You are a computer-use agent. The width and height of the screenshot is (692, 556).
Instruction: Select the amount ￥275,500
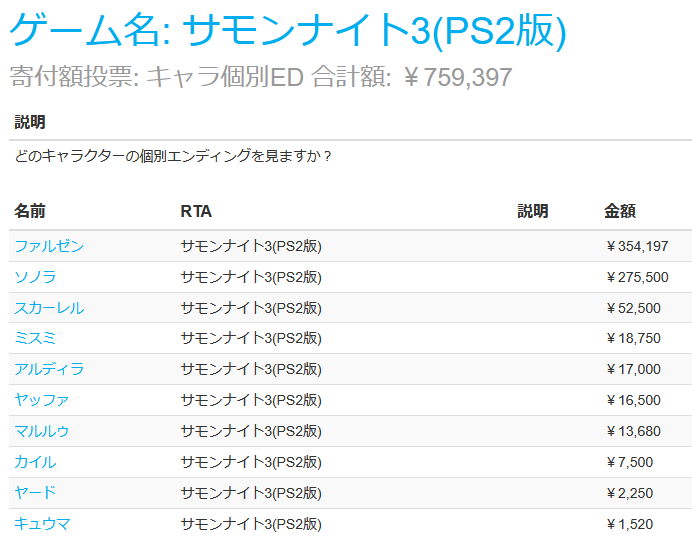coord(637,277)
